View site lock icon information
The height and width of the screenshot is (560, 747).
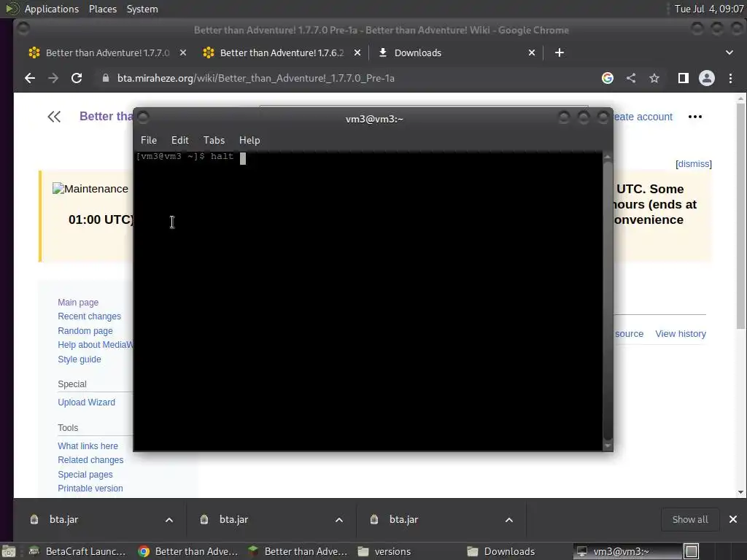[106, 78]
